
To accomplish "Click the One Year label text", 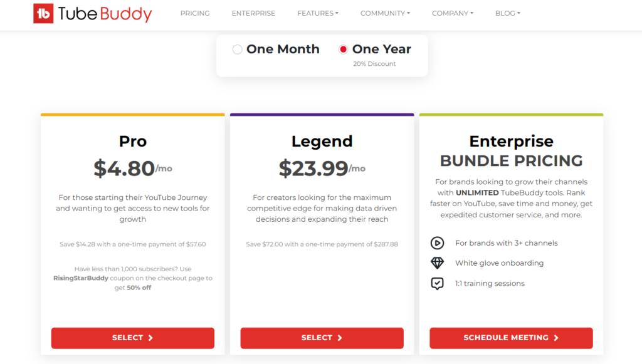I will click(381, 49).
